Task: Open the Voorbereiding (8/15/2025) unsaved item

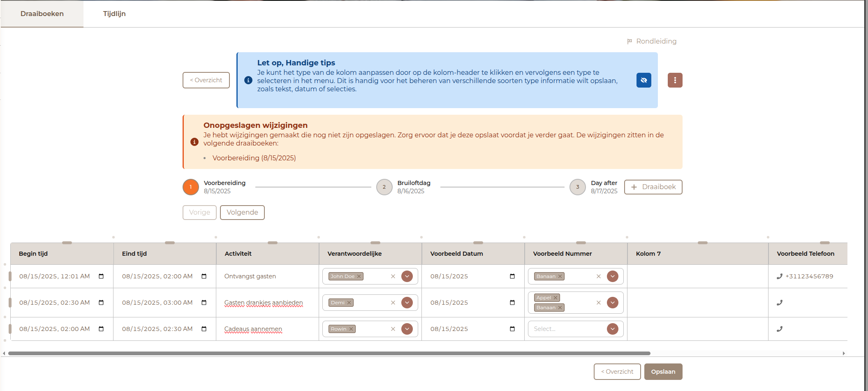Action: pyautogui.click(x=254, y=158)
